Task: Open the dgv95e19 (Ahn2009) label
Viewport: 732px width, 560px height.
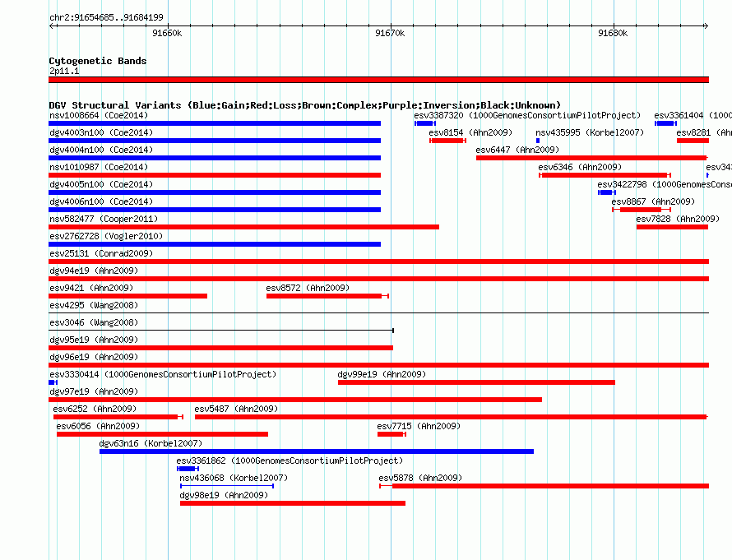Action: [94, 340]
